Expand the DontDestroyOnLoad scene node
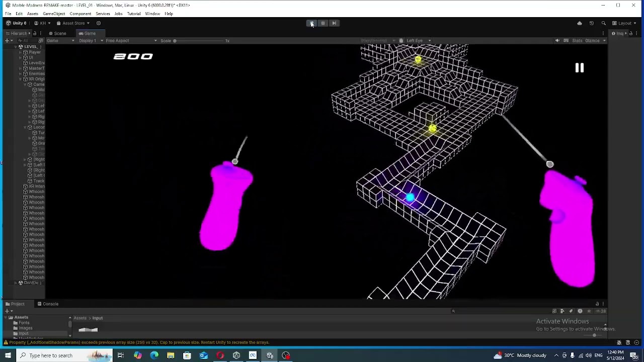This screenshot has width=644, height=362. [16, 283]
